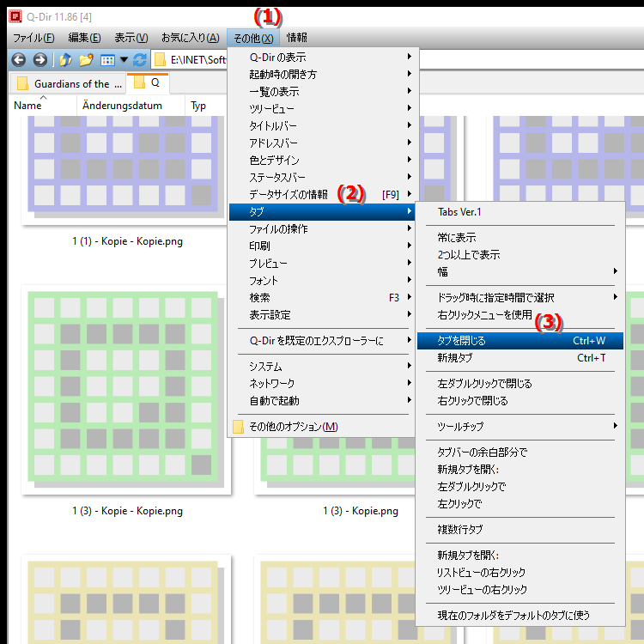644x644 pixels.
Task: Open the お気に入り(A) menu
Action: [x=190, y=38]
